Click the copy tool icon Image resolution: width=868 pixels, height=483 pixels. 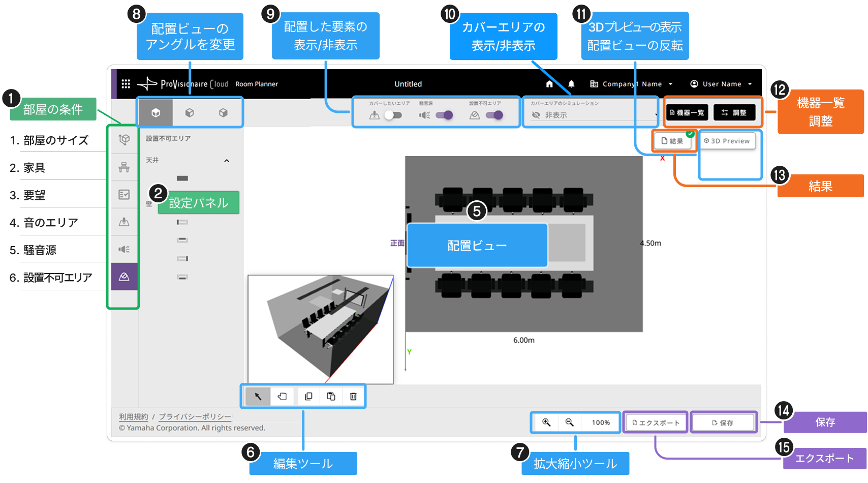click(x=308, y=397)
